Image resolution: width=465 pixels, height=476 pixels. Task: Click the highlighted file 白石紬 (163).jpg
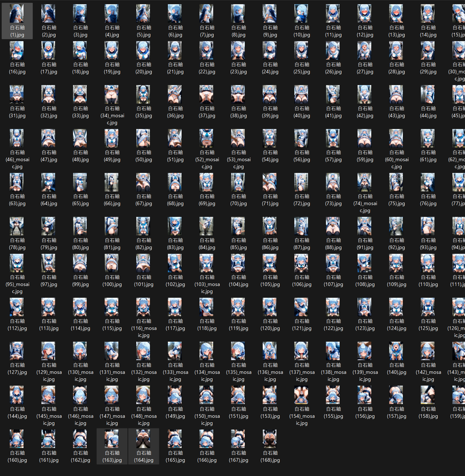point(112,446)
